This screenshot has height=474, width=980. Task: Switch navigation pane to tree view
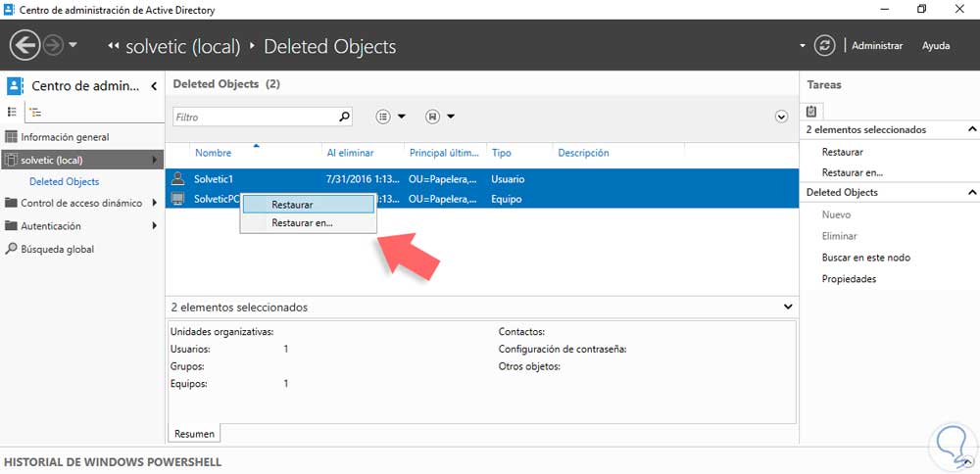[34, 113]
